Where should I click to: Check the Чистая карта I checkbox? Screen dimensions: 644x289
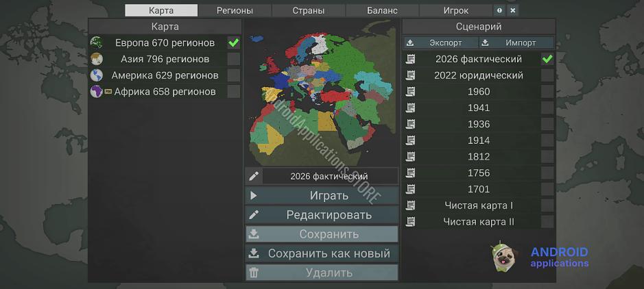[x=547, y=205]
